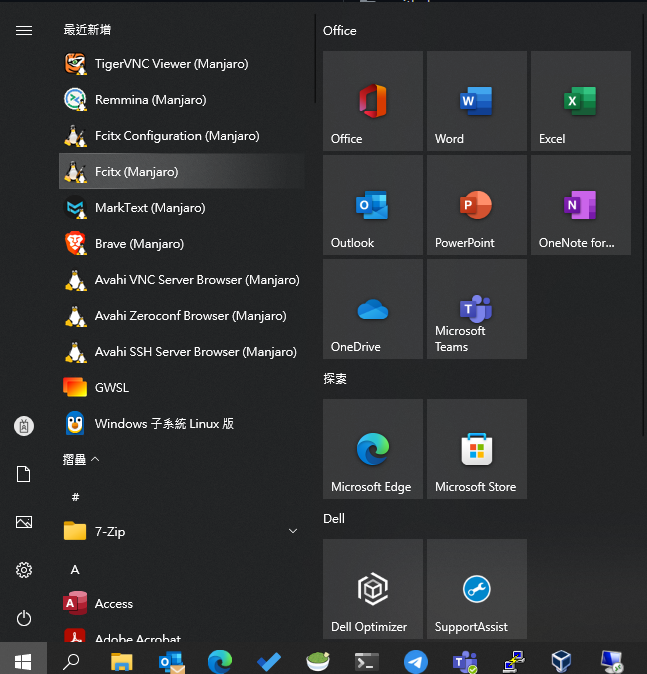Image resolution: width=647 pixels, height=674 pixels.
Task: Open Telegram on the taskbar
Action: tap(416, 662)
